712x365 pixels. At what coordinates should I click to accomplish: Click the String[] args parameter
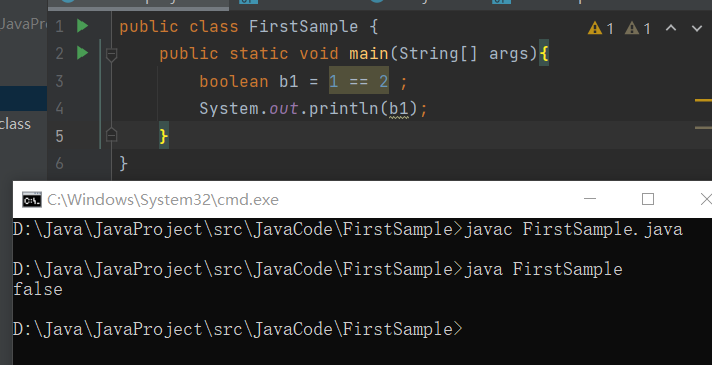(x=464, y=54)
